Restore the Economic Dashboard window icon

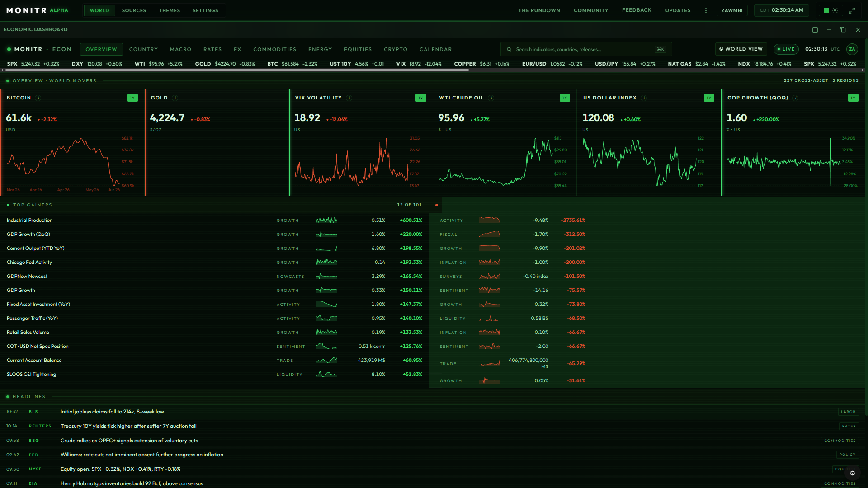tap(843, 30)
